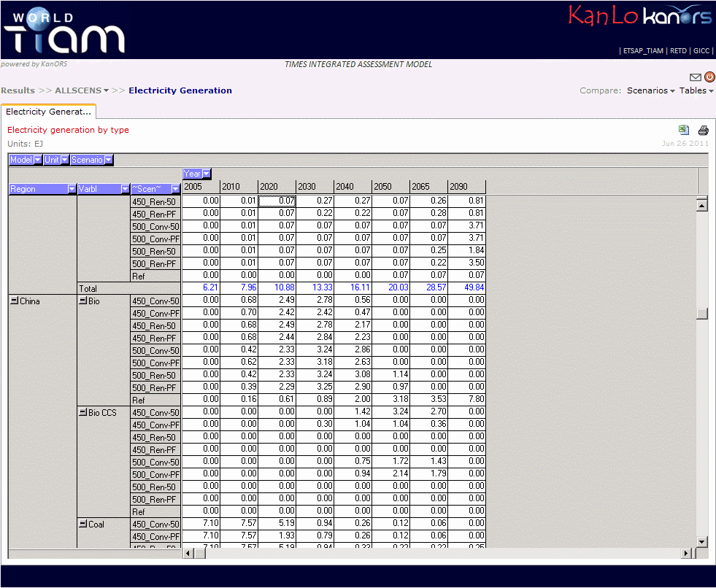Click the orange power logout icon
The width and height of the screenshot is (716, 588).
709,77
